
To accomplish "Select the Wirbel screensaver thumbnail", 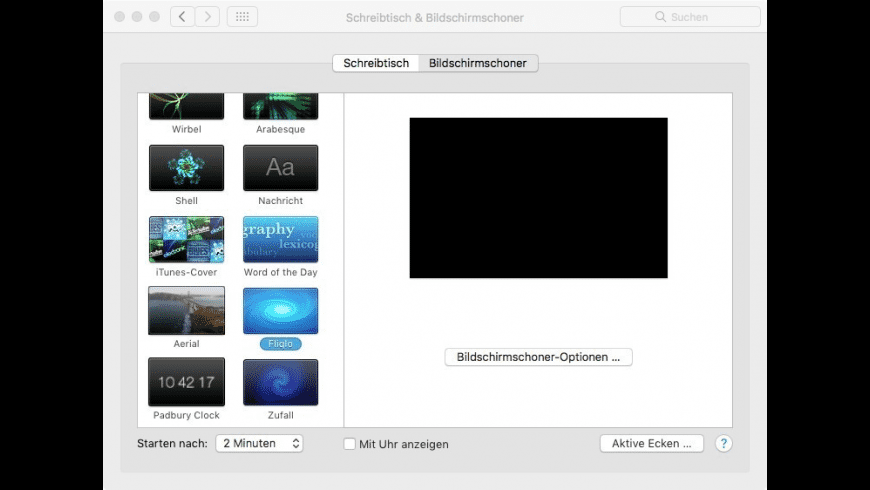I will pyautogui.click(x=186, y=106).
